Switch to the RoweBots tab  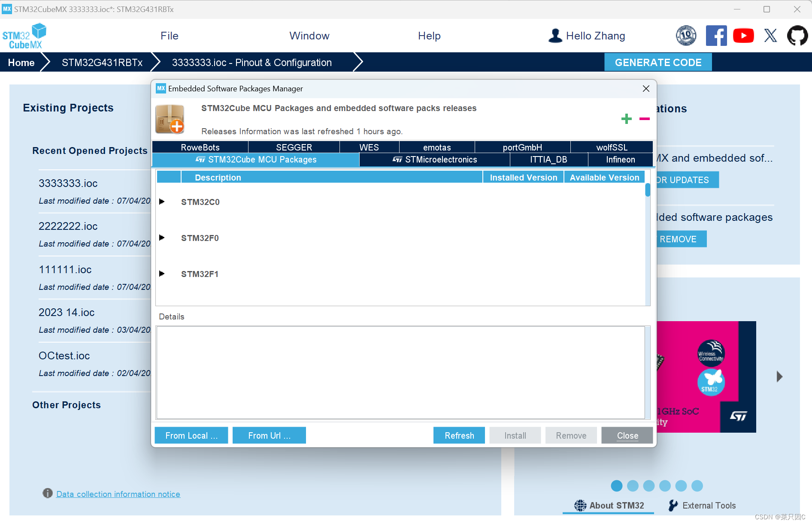point(200,147)
